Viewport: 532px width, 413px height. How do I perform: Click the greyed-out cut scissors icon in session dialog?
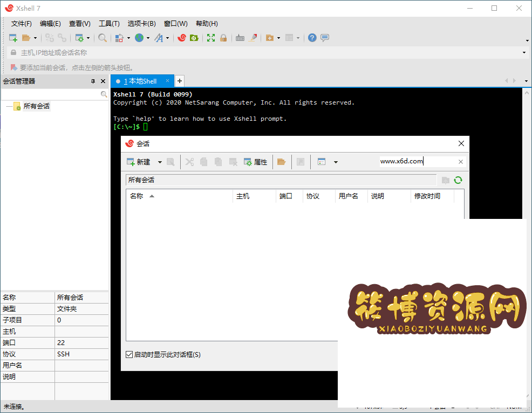189,162
